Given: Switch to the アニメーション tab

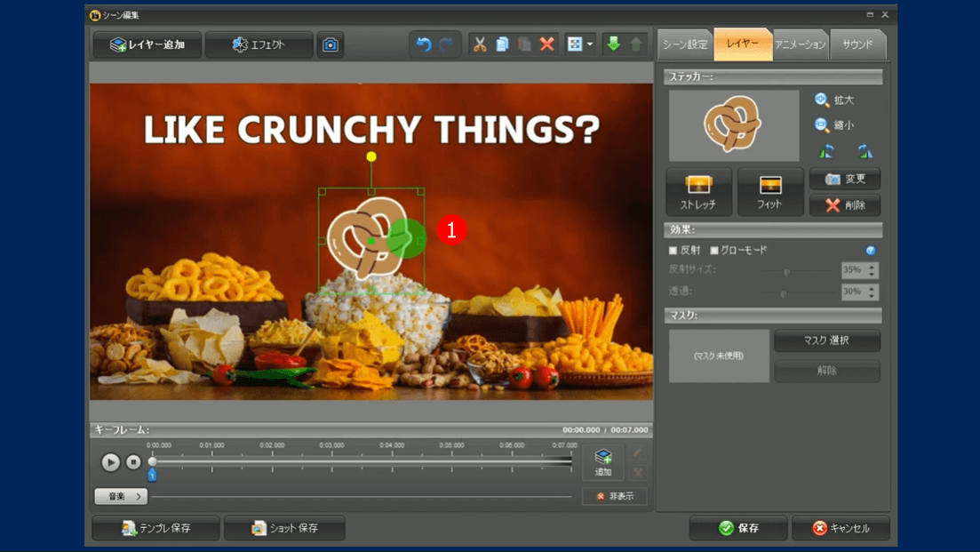Looking at the screenshot, I should point(800,44).
